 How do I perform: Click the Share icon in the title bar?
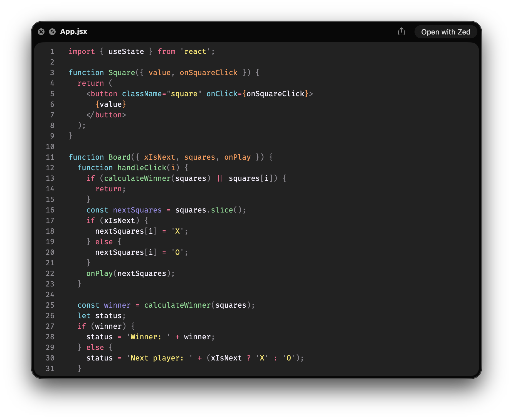click(401, 32)
